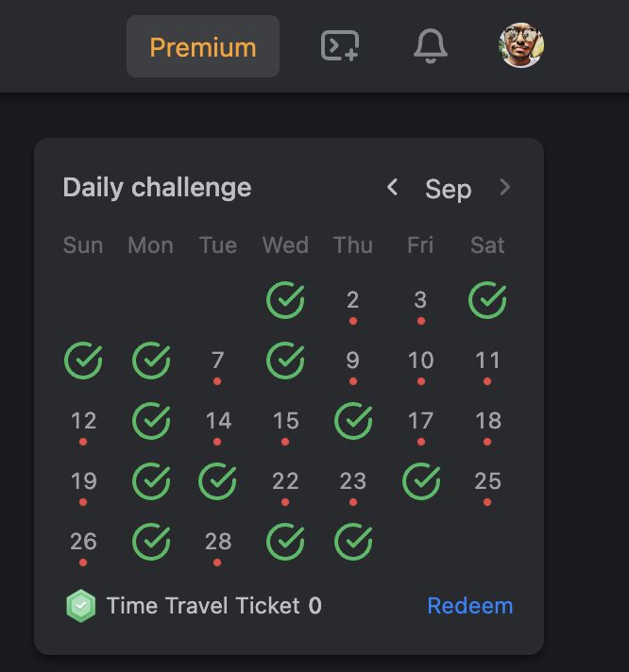Viewport: 629px width, 672px height.
Task: Open the completed checkmark for Sunday September 5
Action: (83, 361)
